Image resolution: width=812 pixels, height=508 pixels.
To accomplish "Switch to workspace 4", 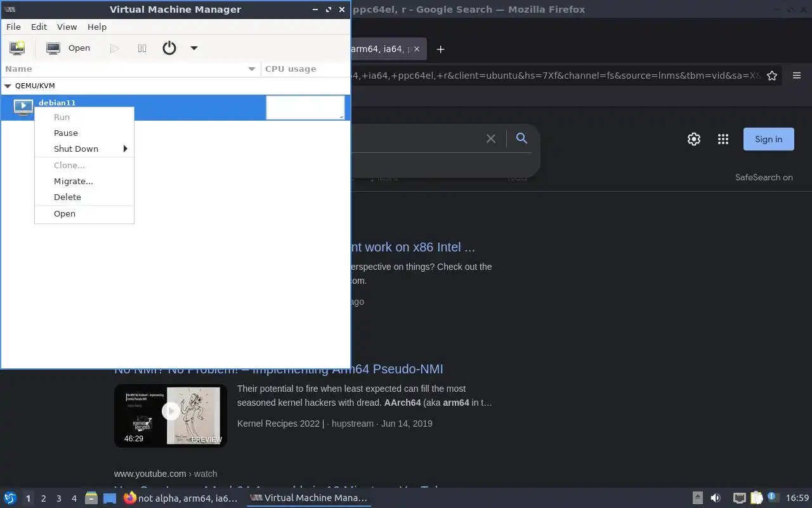I will coord(74,498).
